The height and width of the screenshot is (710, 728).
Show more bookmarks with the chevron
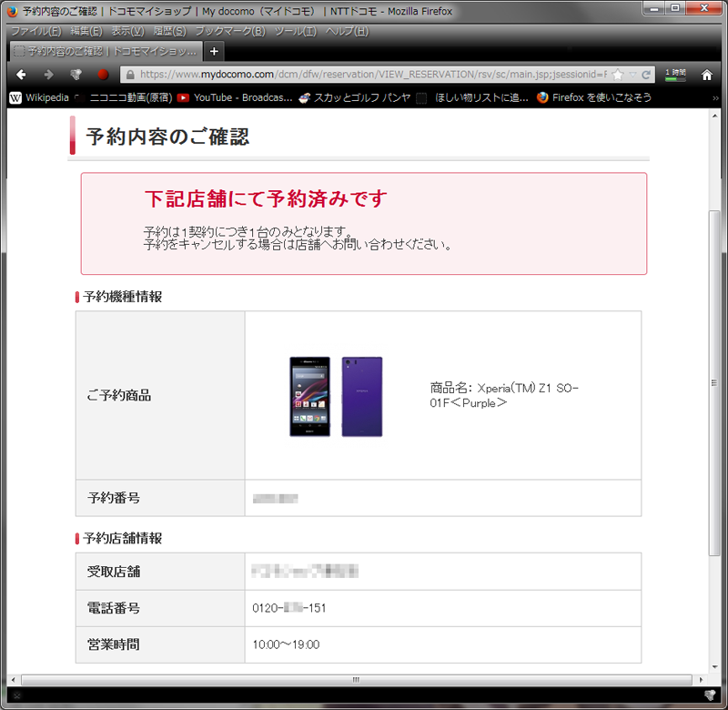click(715, 98)
